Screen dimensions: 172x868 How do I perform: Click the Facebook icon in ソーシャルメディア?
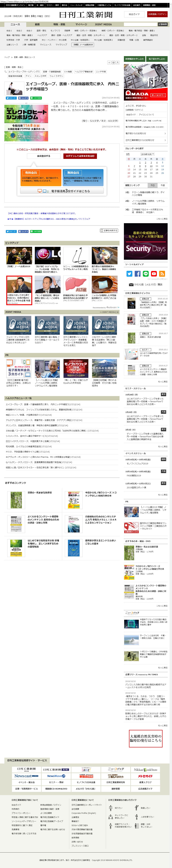[x=137, y=274]
